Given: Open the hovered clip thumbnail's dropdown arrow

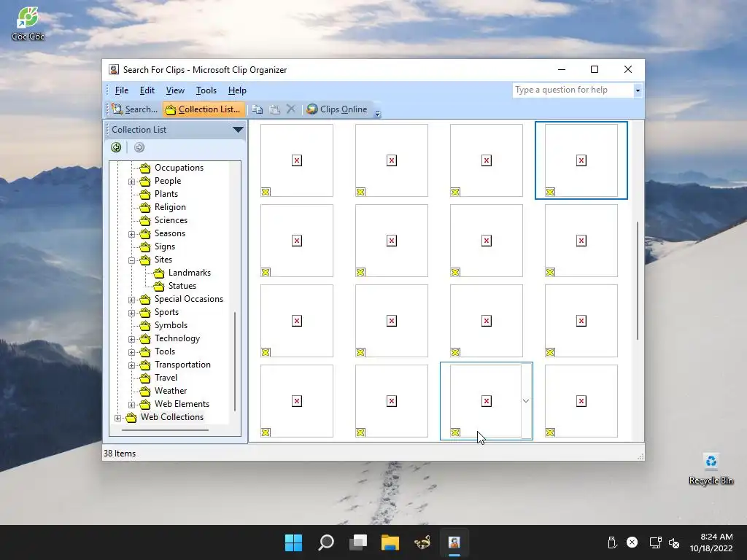Looking at the screenshot, I should [526, 401].
